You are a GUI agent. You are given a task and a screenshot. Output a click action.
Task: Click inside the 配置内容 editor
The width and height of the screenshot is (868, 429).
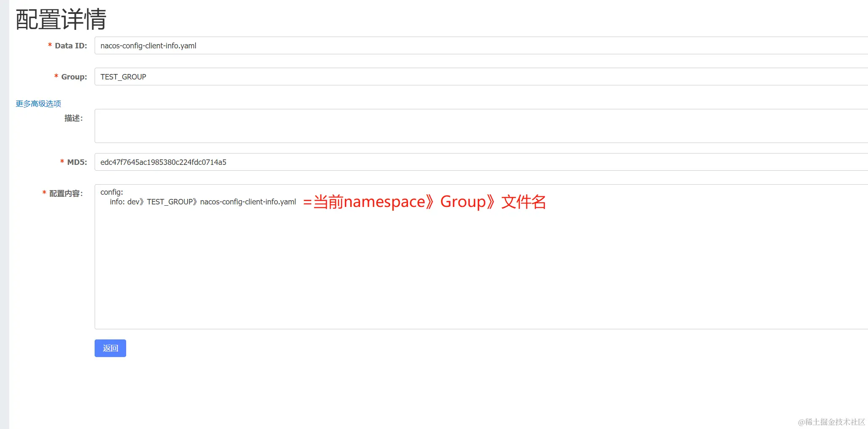tap(481, 257)
